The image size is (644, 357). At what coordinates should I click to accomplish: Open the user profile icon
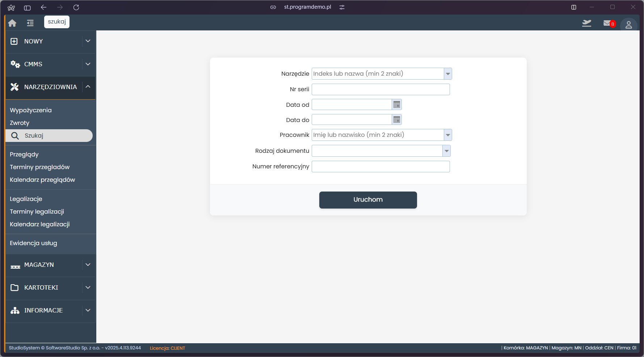point(628,25)
